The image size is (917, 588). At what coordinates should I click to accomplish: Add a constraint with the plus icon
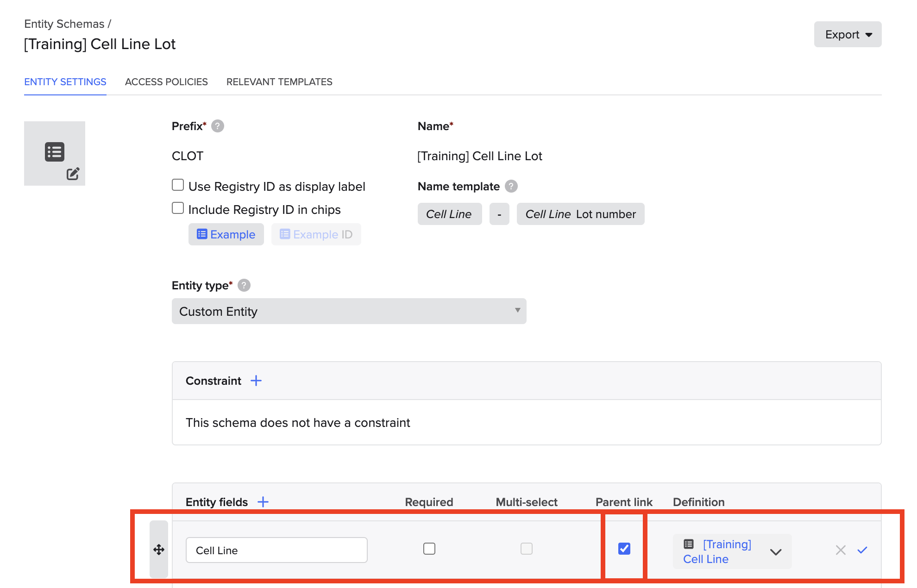[x=256, y=381]
